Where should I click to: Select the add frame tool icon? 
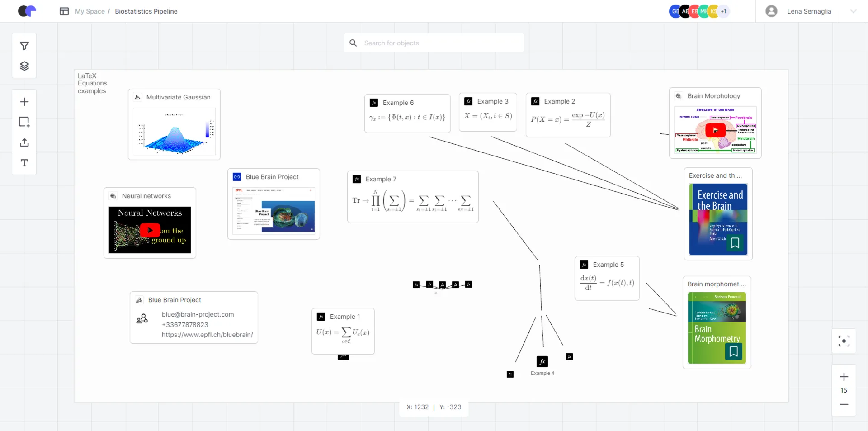24,122
